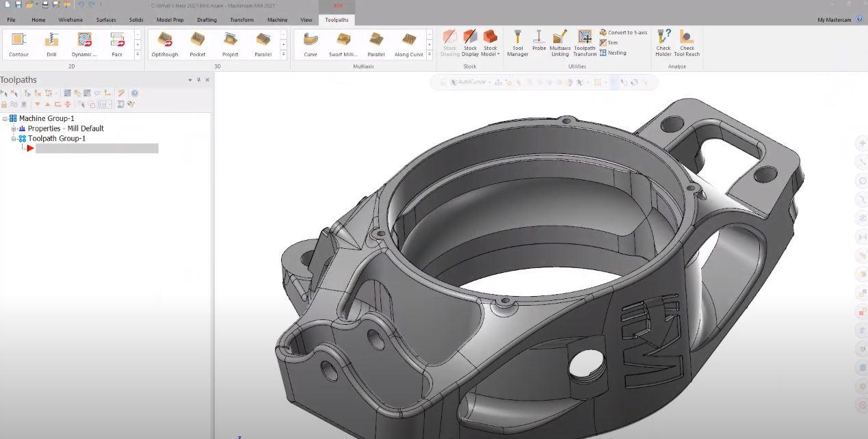Select the Pocket 3D toolpath

click(198, 44)
